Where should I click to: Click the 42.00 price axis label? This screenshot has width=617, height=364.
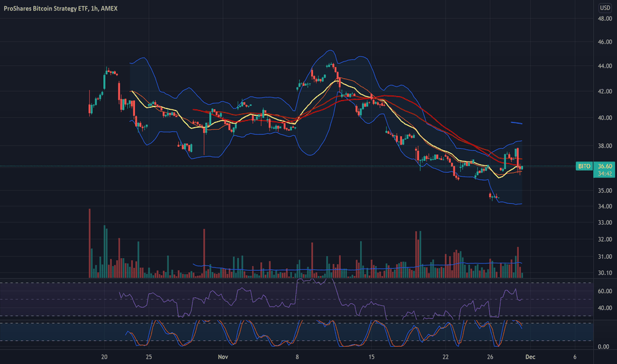click(605, 91)
